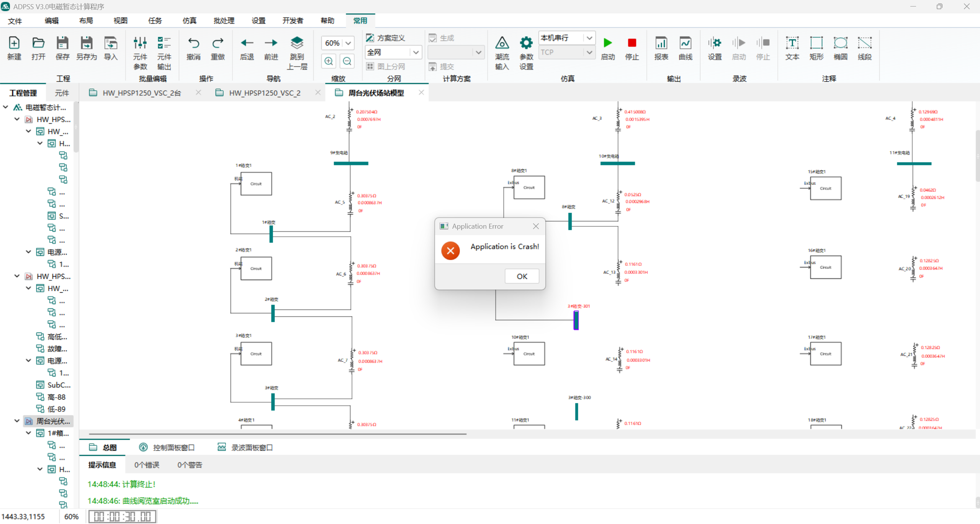
Task: Click the 方案定义 scheme definition button
Action: 386,38
